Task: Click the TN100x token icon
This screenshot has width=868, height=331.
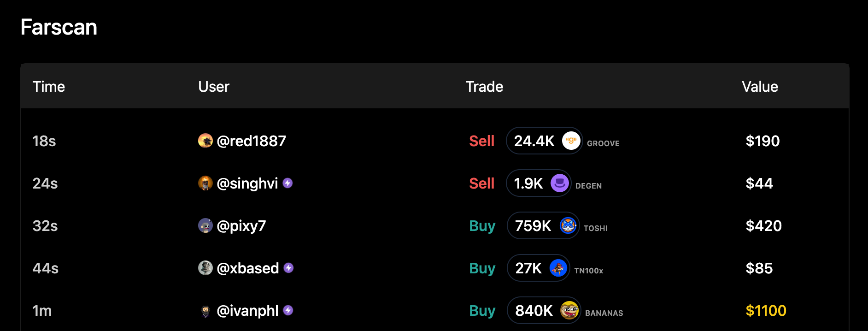Action: [558, 268]
